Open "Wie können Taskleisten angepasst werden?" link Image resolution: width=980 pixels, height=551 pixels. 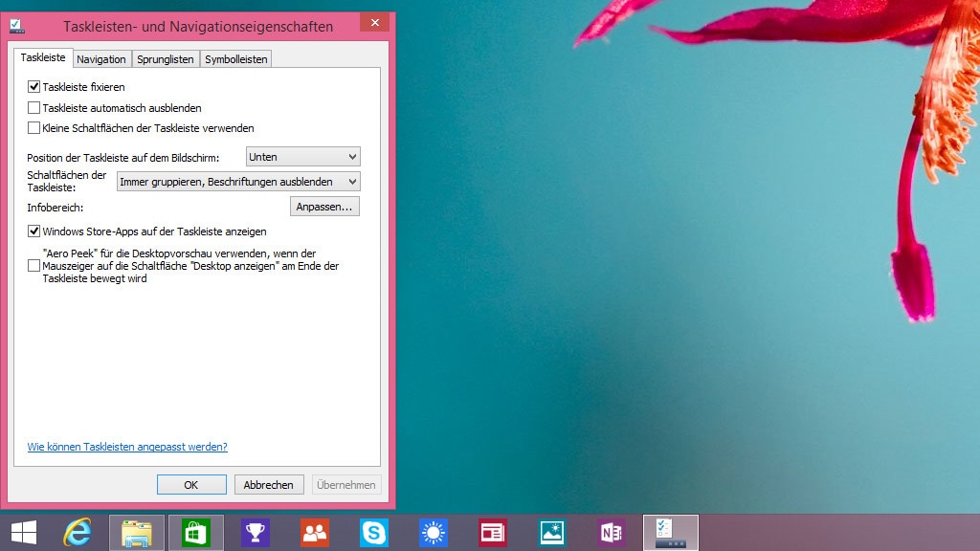tap(127, 447)
